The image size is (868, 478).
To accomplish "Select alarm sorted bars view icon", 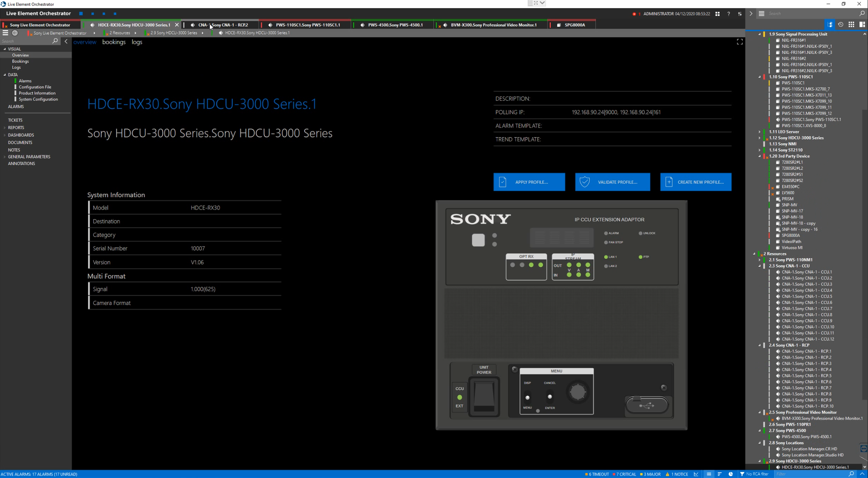I will (720, 474).
